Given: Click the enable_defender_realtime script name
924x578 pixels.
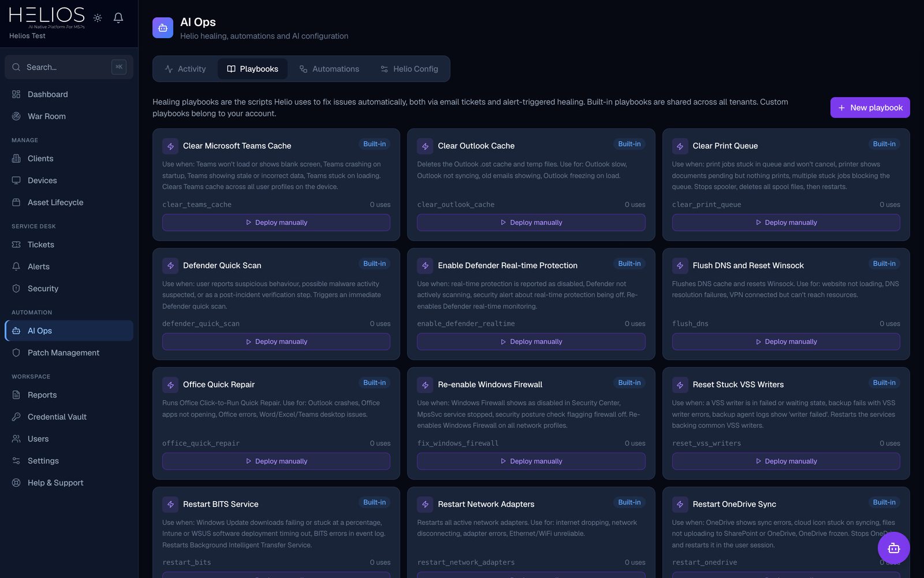Looking at the screenshot, I should [x=465, y=324].
